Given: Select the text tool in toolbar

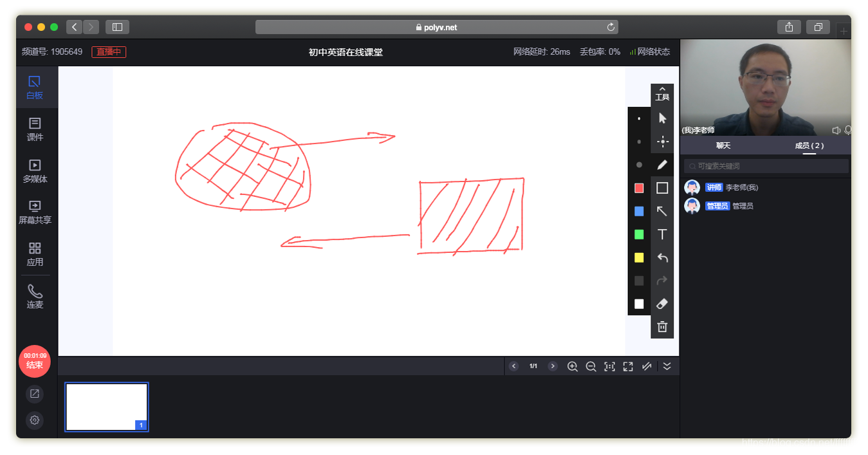Looking at the screenshot, I should 662,234.
